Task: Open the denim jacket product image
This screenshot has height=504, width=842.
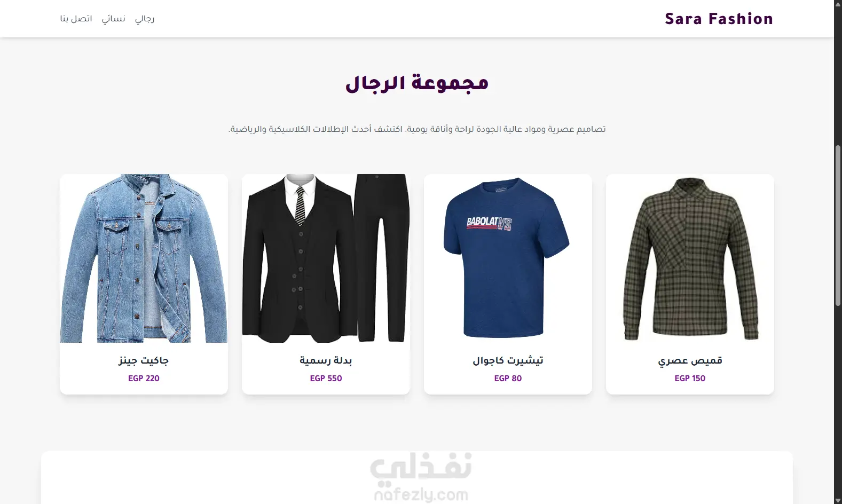Action: point(144,258)
